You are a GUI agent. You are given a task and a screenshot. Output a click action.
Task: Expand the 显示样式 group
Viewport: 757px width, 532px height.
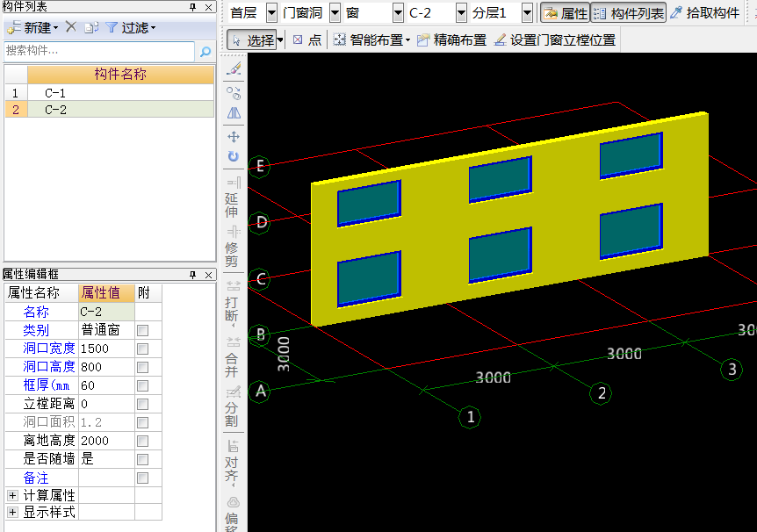coord(12,512)
